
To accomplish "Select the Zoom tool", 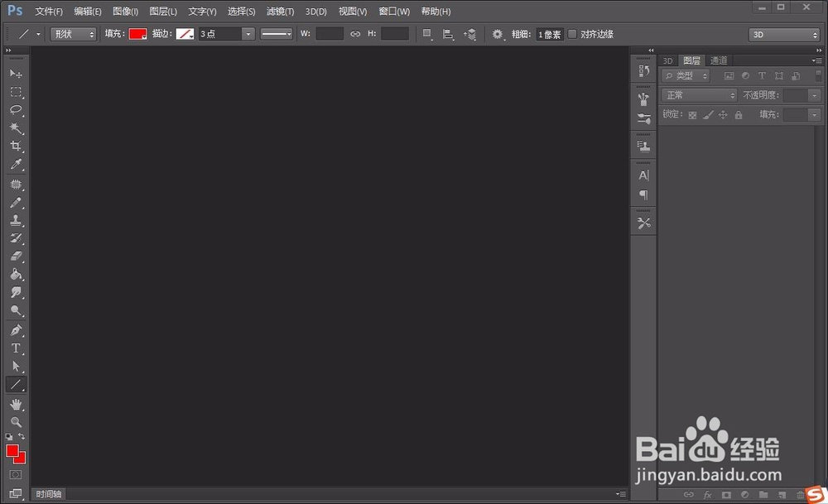I will (16, 422).
